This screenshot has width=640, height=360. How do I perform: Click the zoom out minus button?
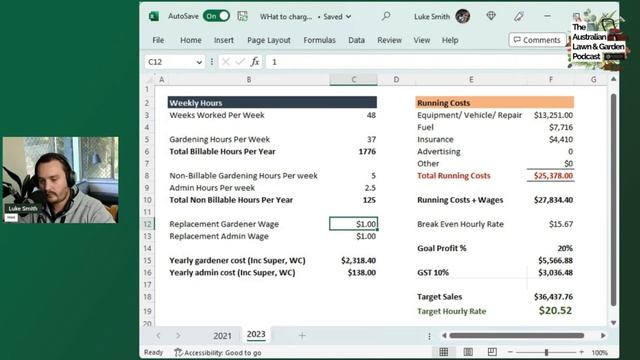pos(510,352)
